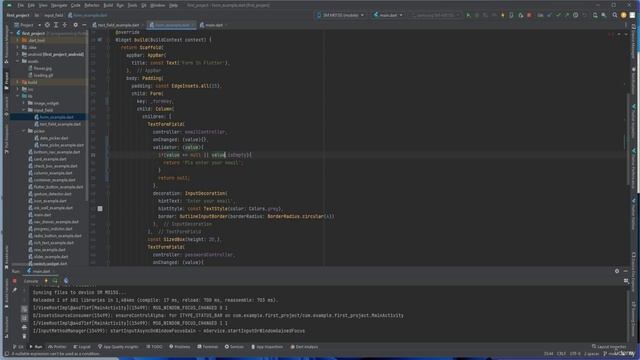640x360 pixels.
Task: Click first_project in the breadcrumb bar
Action: pos(18,15)
